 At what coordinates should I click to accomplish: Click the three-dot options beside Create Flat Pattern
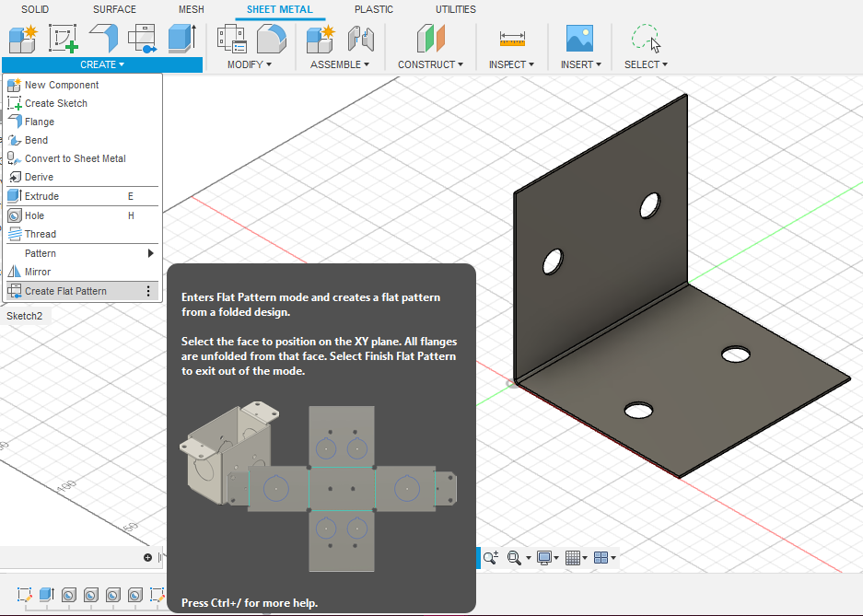(x=148, y=291)
